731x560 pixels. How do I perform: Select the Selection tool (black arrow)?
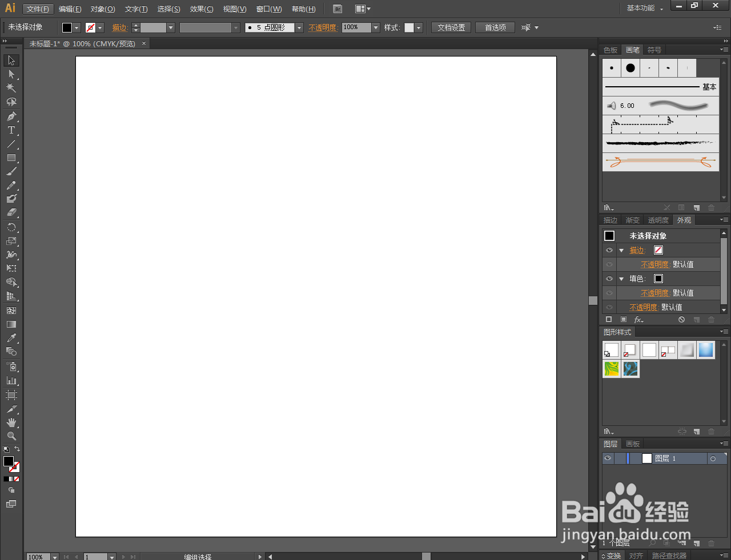(x=11, y=61)
